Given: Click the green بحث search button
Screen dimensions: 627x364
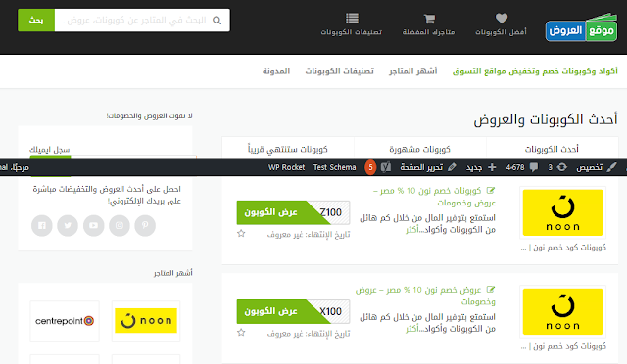Looking at the screenshot, I should [36, 20].
